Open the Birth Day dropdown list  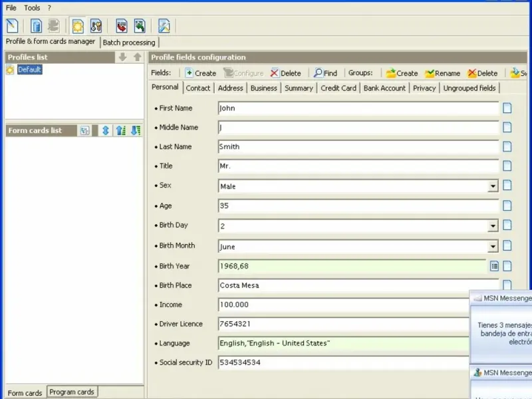[493, 226]
